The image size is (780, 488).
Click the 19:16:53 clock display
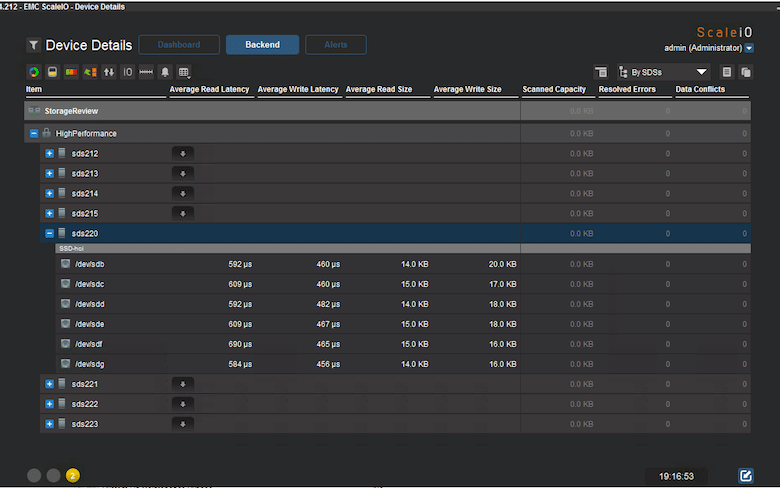[x=676, y=477]
